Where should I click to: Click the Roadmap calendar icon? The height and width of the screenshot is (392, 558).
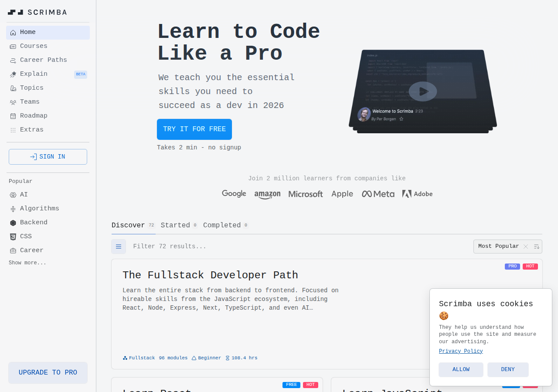(x=13, y=116)
